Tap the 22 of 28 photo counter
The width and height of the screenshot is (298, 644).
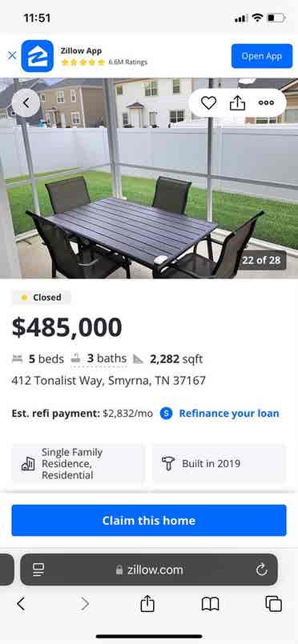263,260
